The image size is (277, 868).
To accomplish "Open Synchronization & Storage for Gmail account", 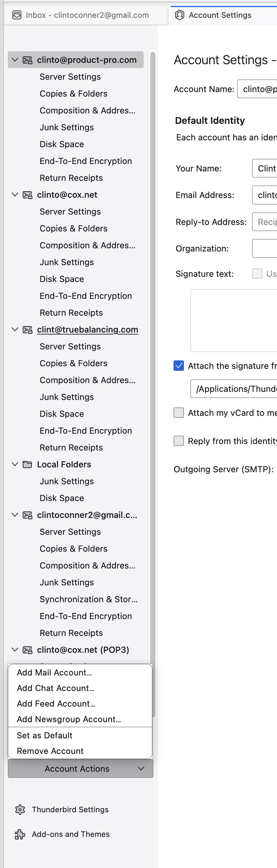I will (89, 599).
